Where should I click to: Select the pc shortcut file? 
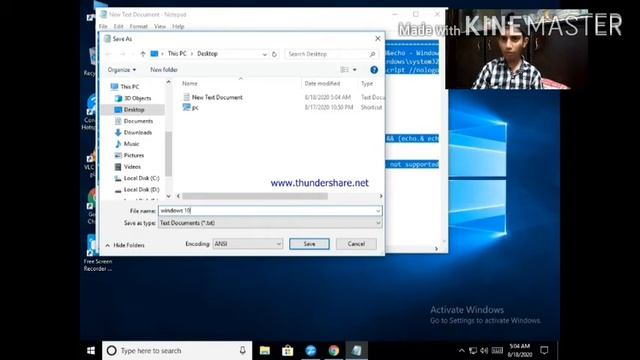[x=191, y=107]
